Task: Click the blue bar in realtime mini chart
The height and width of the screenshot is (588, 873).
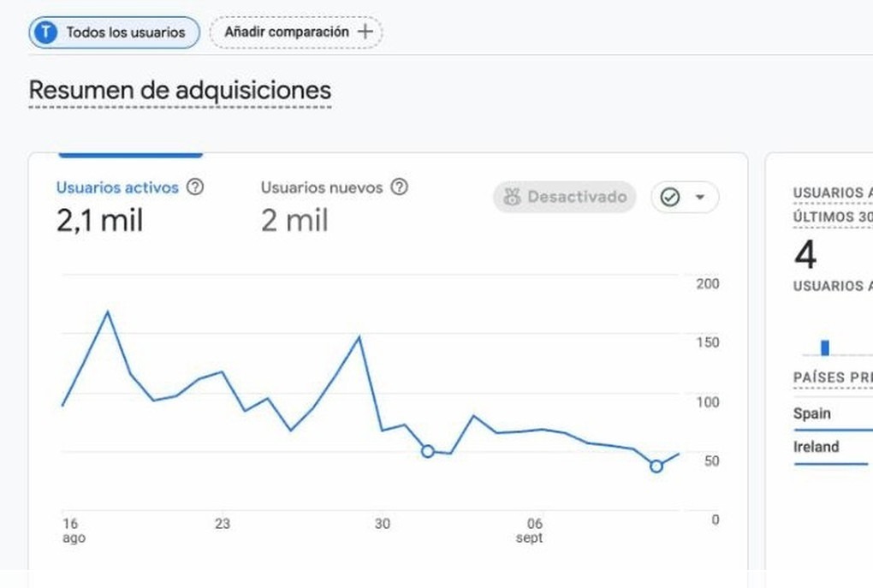Action: [825, 347]
